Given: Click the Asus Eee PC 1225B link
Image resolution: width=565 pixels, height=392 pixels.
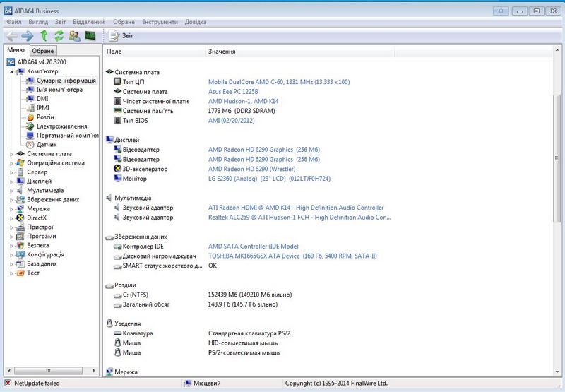Looking at the screenshot, I should [x=233, y=91].
